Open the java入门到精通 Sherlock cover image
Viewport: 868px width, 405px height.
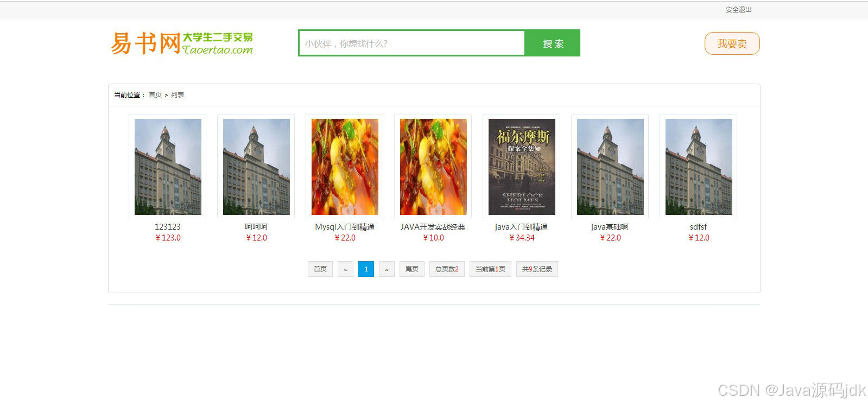tap(522, 167)
